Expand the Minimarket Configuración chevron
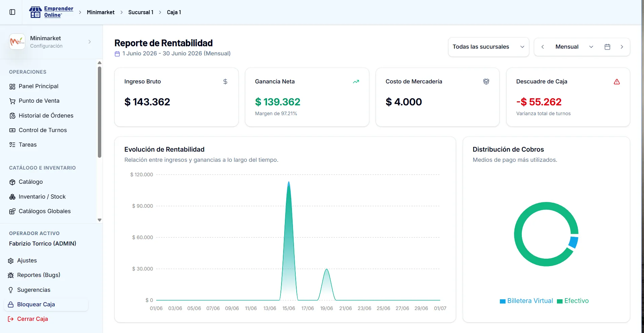Viewport: 644px width, 333px height. pos(89,42)
